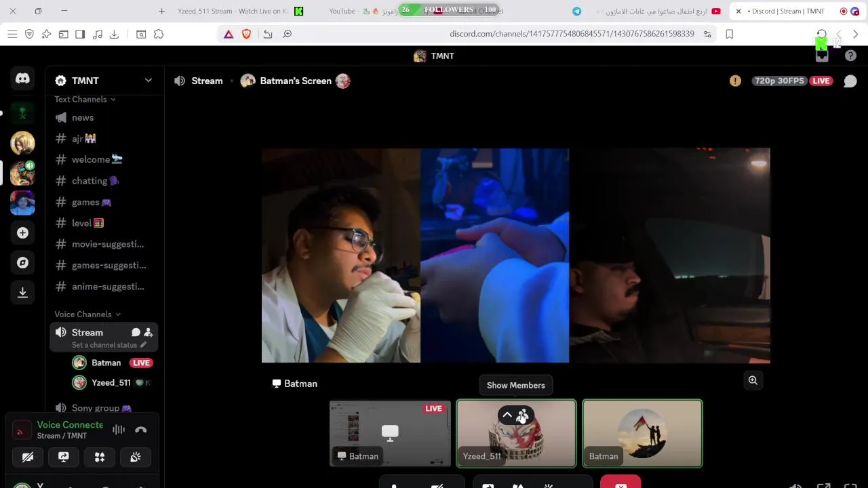Toggle the browser sidebar panel icon
The width and height of the screenshot is (868, 488).
point(80,34)
